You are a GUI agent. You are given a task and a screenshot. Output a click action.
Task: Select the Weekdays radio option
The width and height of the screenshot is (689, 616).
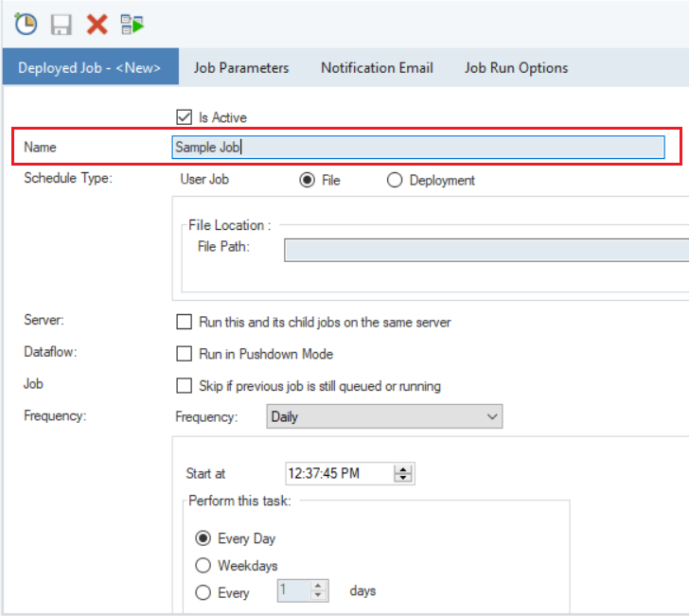pos(203,566)
